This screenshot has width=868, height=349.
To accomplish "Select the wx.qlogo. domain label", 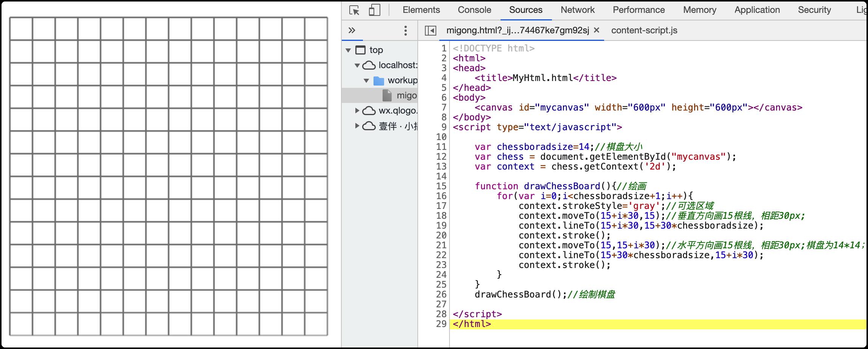I will pyautogui.click(x=398, y=111).
